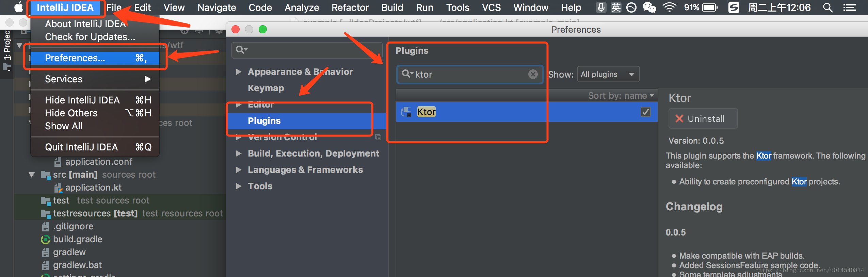Expand Appearance & Behavior settings

pyautogui.click(x=239, y=72)
